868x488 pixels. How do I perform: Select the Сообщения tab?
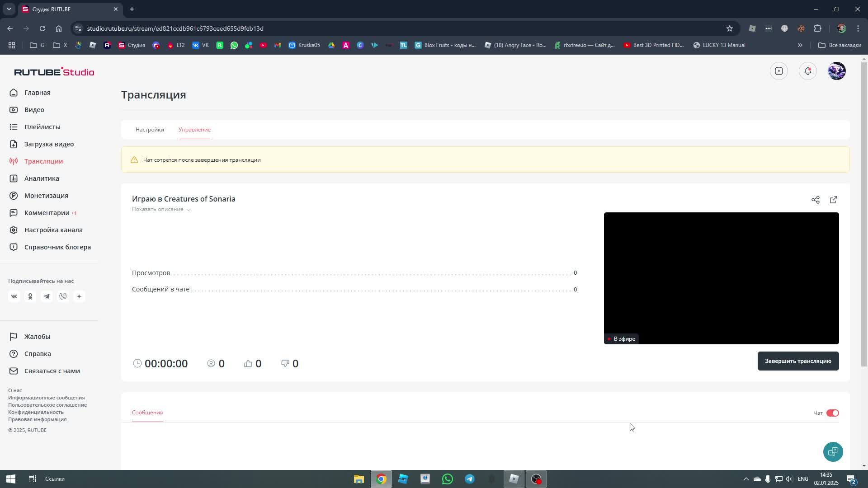147,413
